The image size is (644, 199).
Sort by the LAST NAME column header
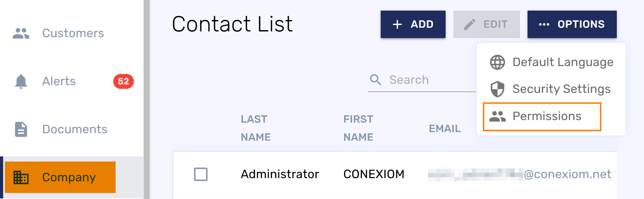coord(255,128)
